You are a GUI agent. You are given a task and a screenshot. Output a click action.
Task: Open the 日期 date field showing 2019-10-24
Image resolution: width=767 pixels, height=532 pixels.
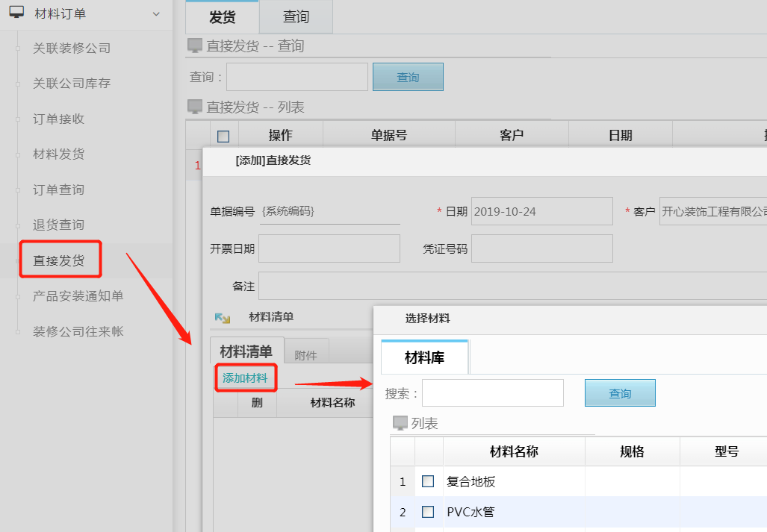point(541,211)
